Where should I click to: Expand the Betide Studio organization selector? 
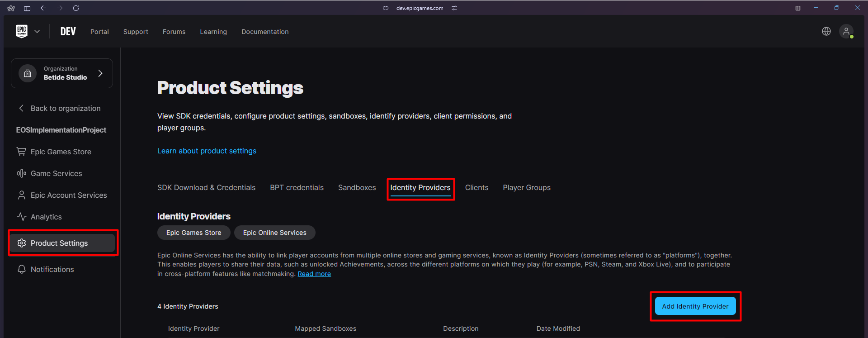(x=62, y=73)
